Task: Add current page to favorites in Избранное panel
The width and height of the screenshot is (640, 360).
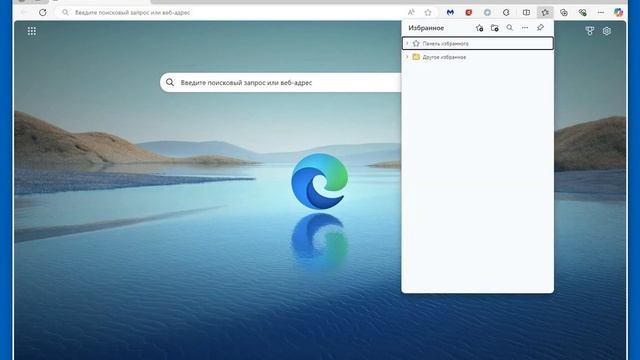Action: pyautogui.click(x=479, y=28)
